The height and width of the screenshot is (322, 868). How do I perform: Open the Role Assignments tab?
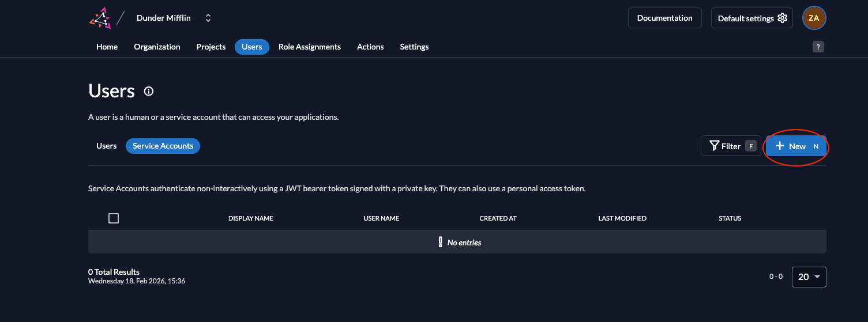(x=309, y=47)
